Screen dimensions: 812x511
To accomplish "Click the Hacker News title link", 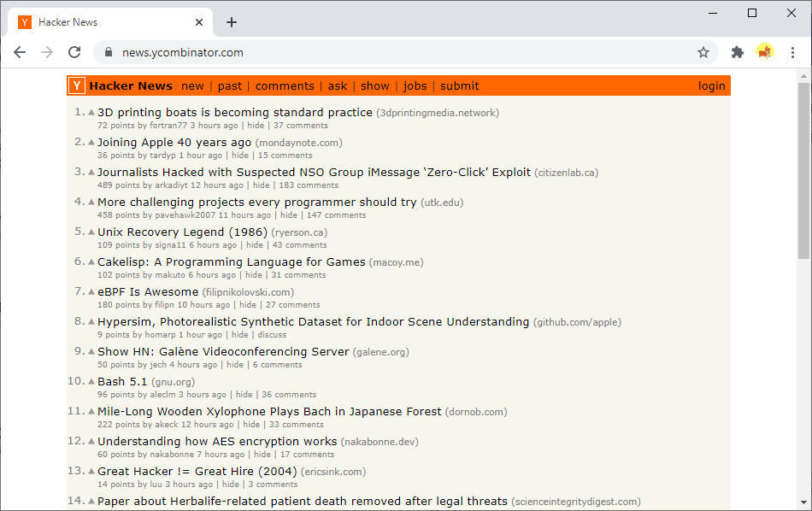I will (131, 86).
